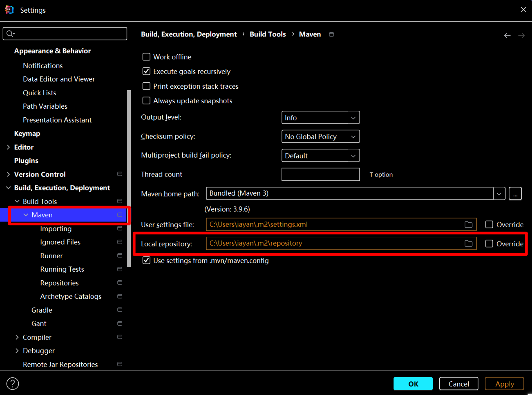The image size is (532, 395).
Task: Uncheck Use settings from .mvn/maven.config
Action: point(146,260)
